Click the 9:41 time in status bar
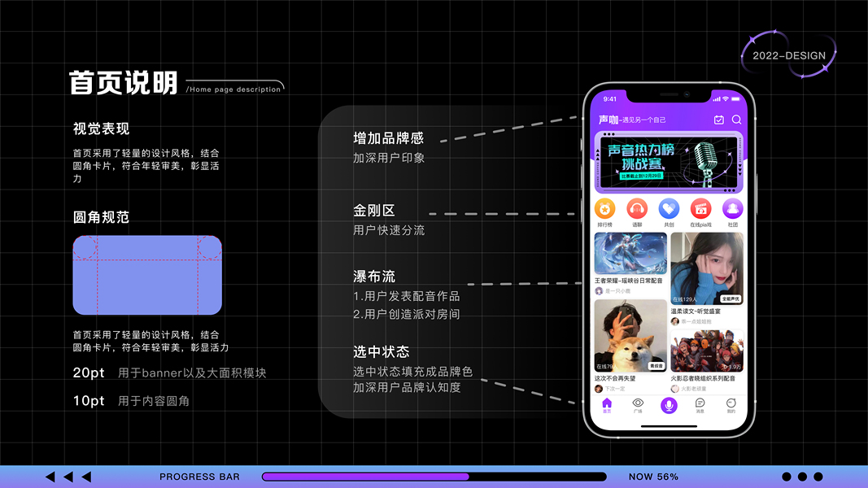This screenshot has height=488, width=868. 610,99
